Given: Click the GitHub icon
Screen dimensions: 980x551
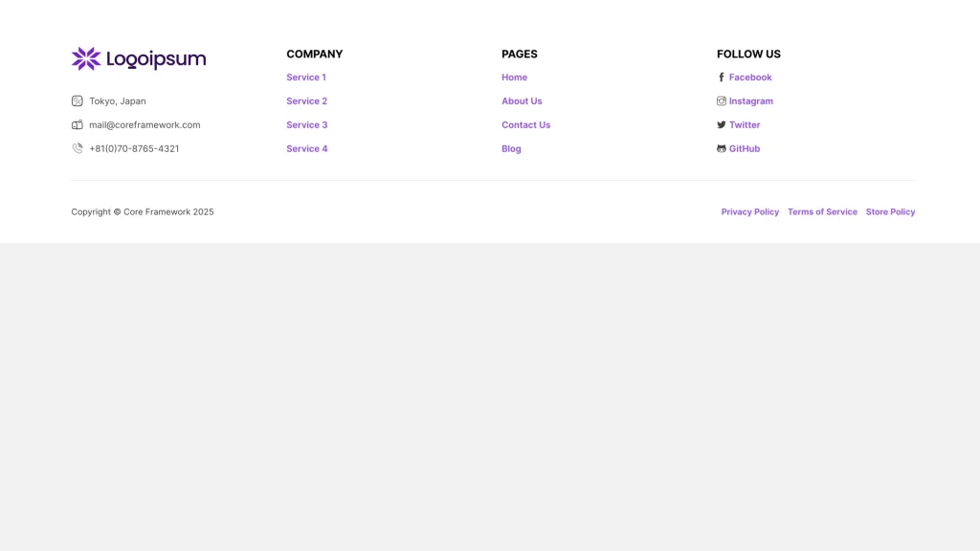Looking at the screenshot, I should pyautogui.click(x=722, y=149).
